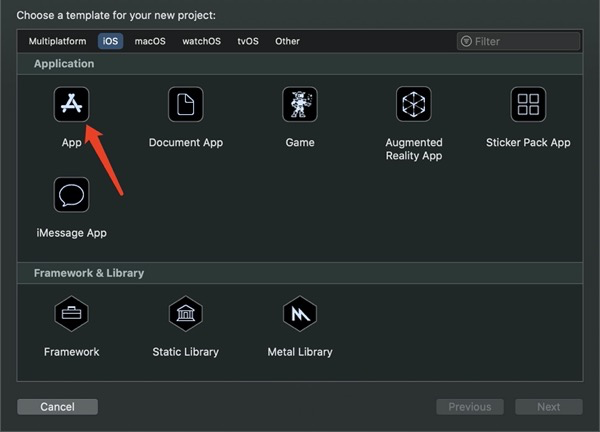
Task: Click "Augmented Reality App" label text
Action: tap(414, 149)
